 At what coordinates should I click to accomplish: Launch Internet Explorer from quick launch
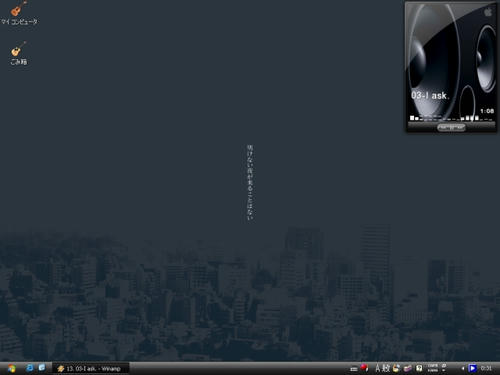click(30, 368)
